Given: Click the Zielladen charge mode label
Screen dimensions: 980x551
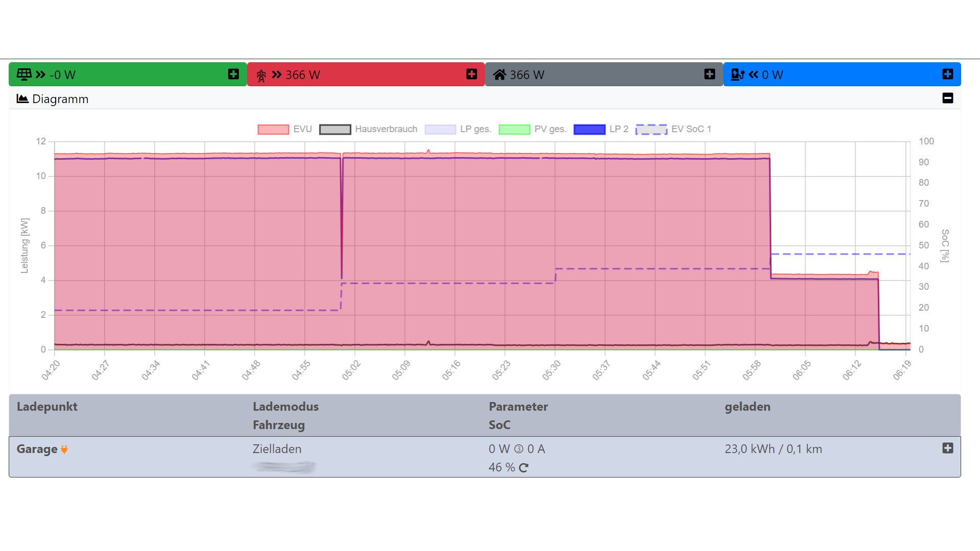Looking at the screenshot, I should [x=277, y=449].
